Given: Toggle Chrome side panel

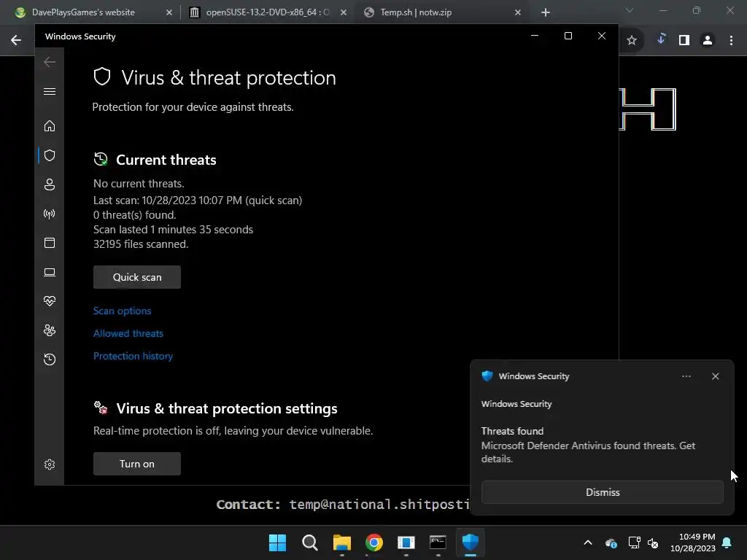Looking at the screenshot, I should tap(684, 41).
